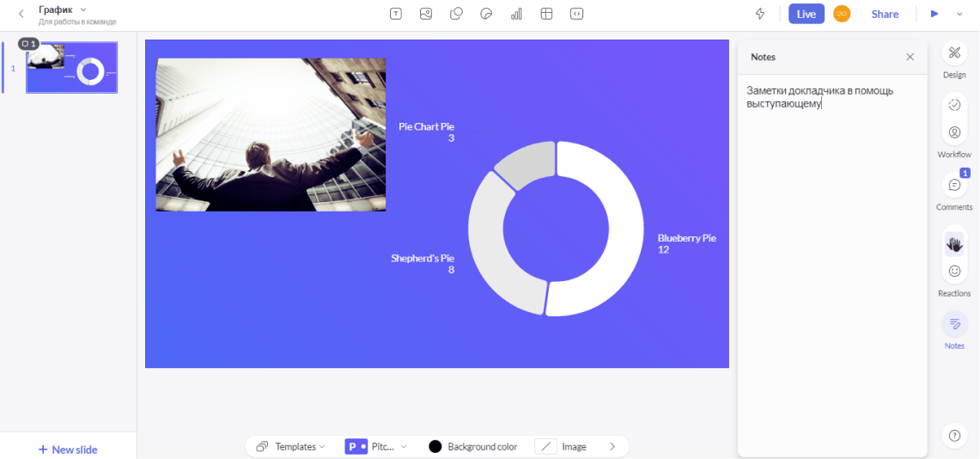The image size is (980, 459).
Task: Open the Templates dropdown
Action: coord(291,446)
